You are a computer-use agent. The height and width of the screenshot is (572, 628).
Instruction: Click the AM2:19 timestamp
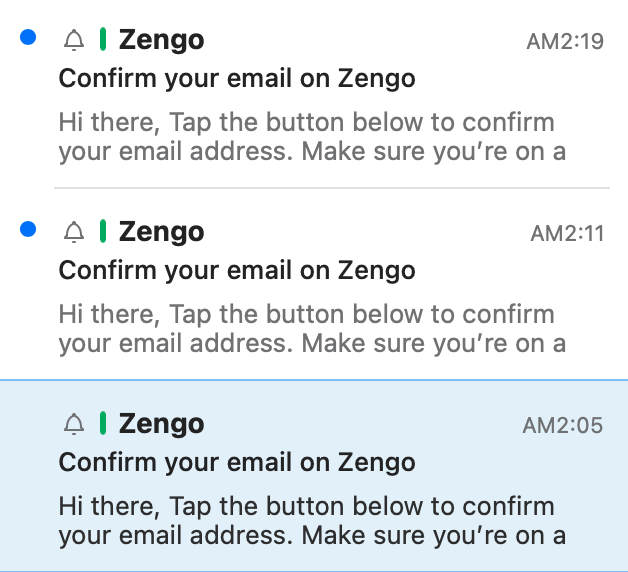click(564, 42)
